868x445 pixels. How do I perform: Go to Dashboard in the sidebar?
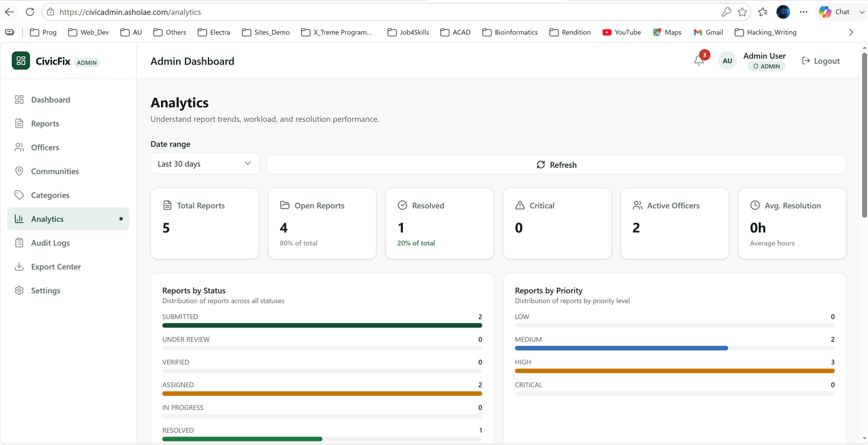click(x=68, y=99)
